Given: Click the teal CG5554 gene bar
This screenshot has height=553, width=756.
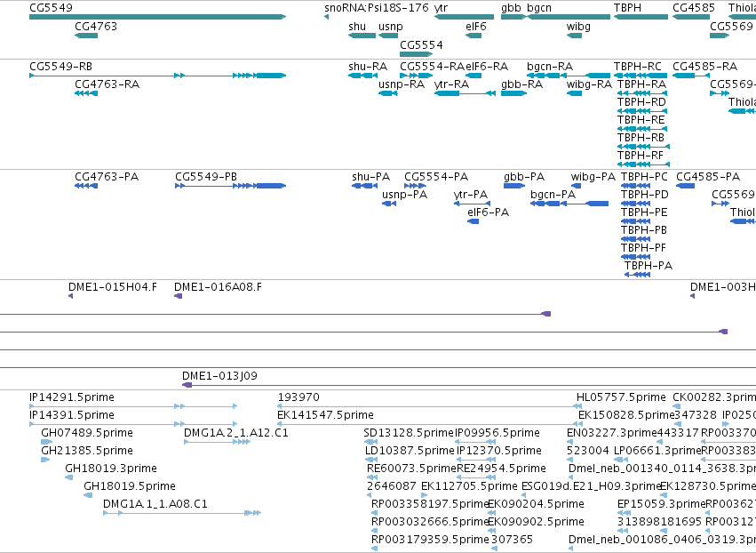Looking at the screenshot, I should coord(416,54).
